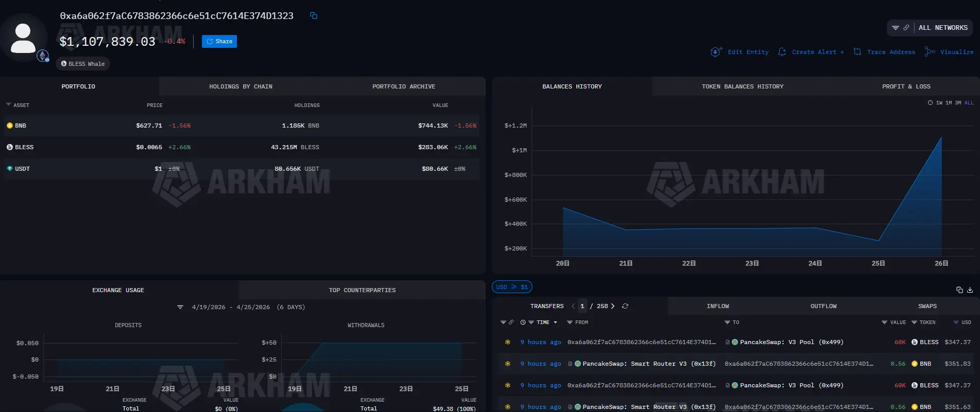The width and height of the screenshot is (980, 412).
Task: Select the Portfolio tab
Action: tap(78, 86)
